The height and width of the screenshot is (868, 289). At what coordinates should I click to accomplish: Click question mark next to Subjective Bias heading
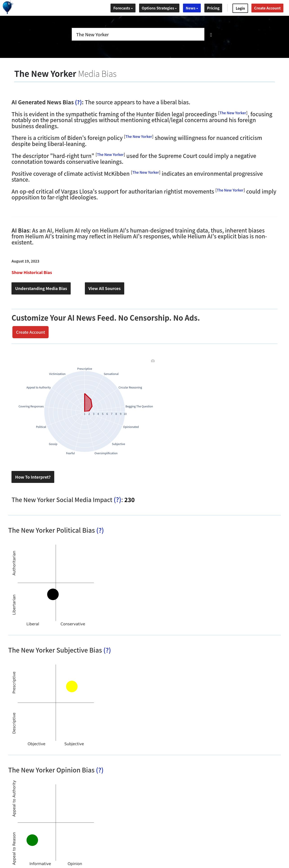coord(107,650)
